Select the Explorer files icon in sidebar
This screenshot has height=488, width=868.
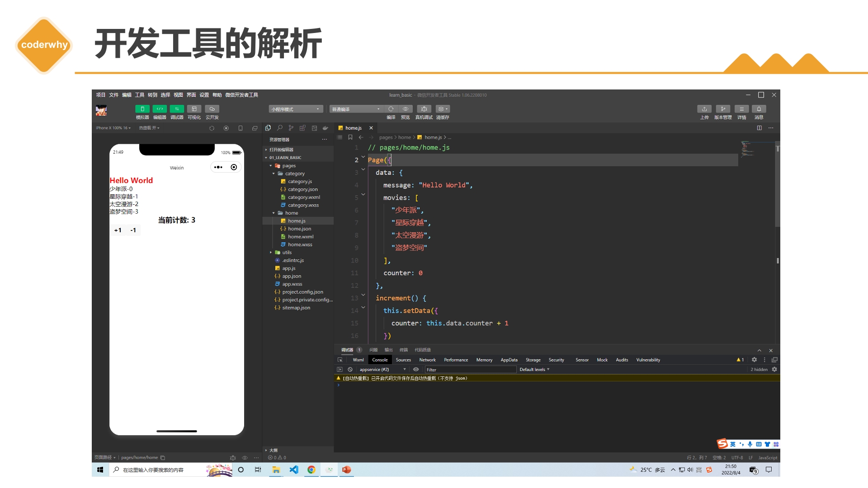point(268,128)
